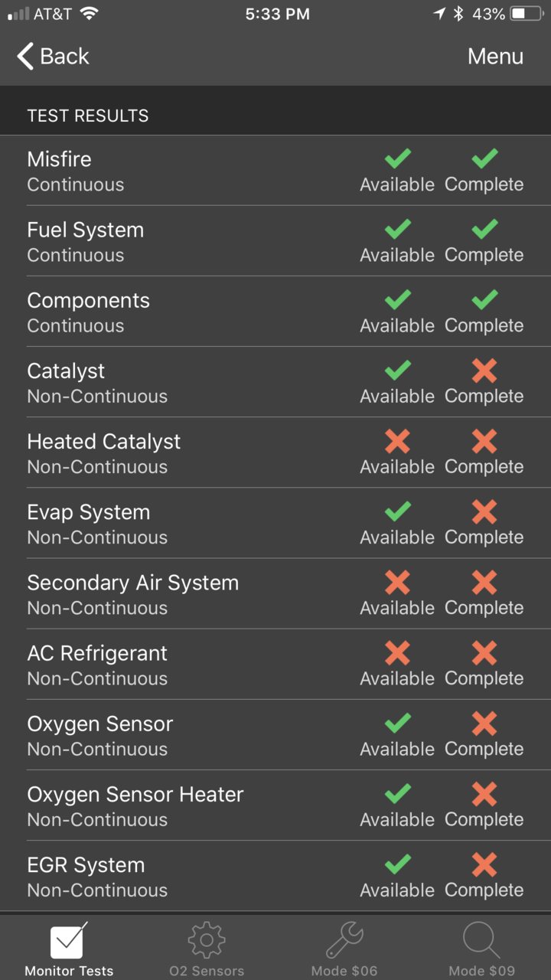
Task: Select the Secondary Air System row
Action: tap(275, 594)
